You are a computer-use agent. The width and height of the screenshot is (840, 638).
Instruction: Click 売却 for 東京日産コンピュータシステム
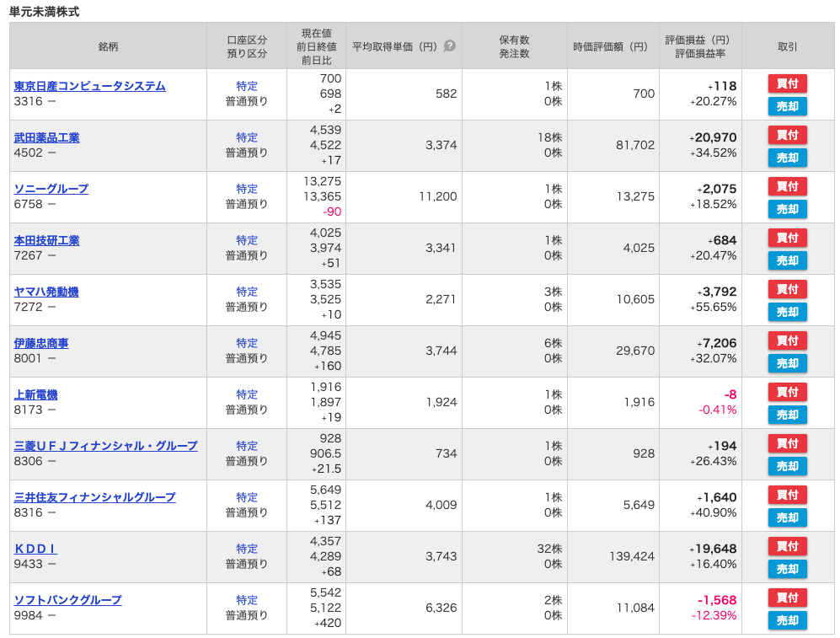[x=788, y=106]
